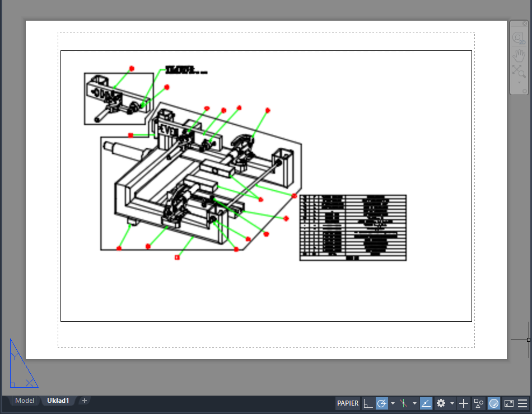Open polar tracking angle dropdown
The width and height of the screenshot is (532, 414).
[393, 403]
